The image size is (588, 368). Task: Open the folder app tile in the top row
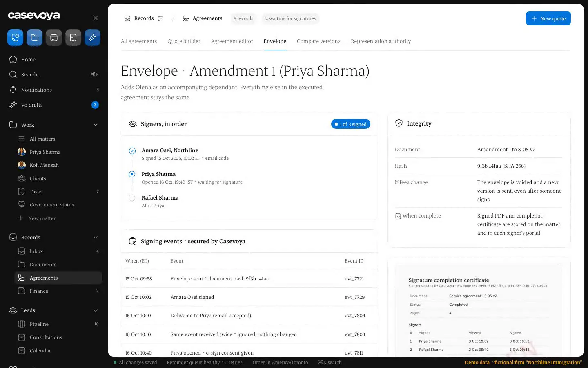(x=35, y=38)
